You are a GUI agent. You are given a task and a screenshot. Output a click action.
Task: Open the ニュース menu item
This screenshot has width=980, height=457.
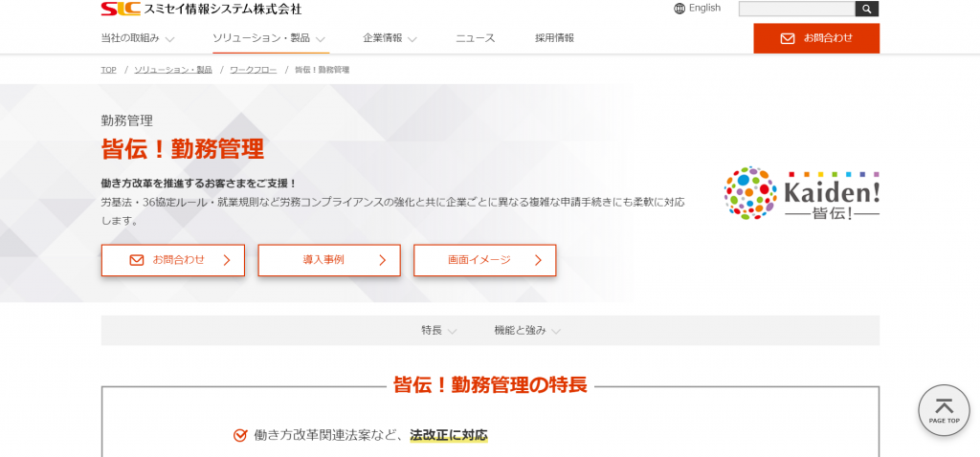pos(475,38)
